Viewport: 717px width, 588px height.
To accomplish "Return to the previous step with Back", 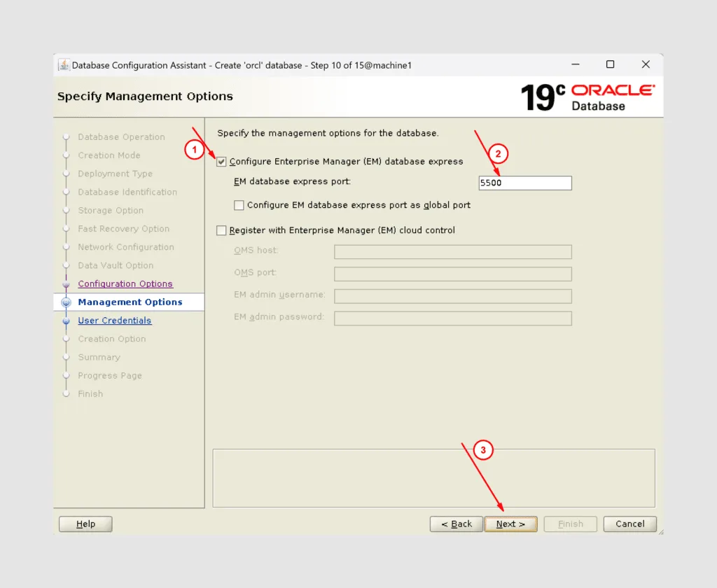I will (x=457, y=524).
